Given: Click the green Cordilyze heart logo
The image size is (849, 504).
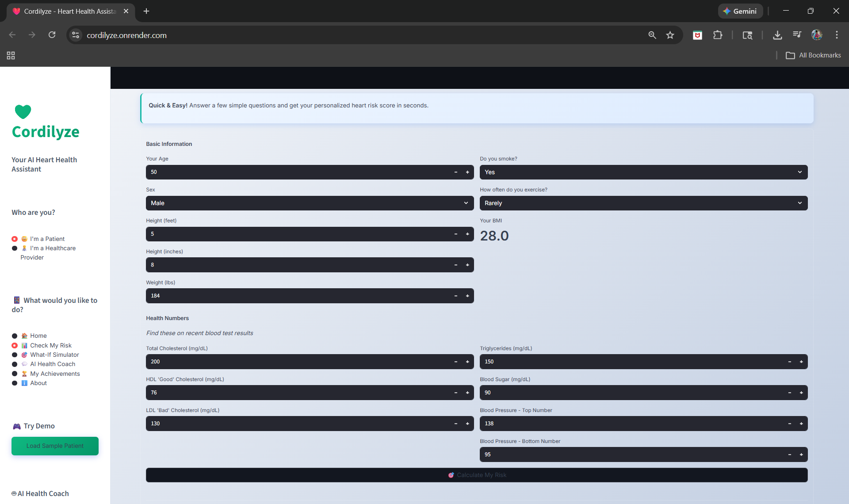Looking at the screenshot, I should coord(23,111).
